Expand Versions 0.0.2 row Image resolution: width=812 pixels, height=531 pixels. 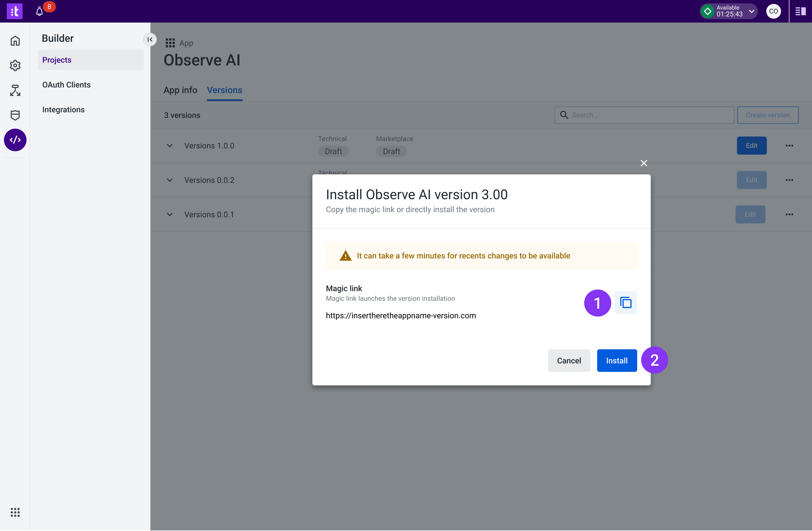coord(169,180)
